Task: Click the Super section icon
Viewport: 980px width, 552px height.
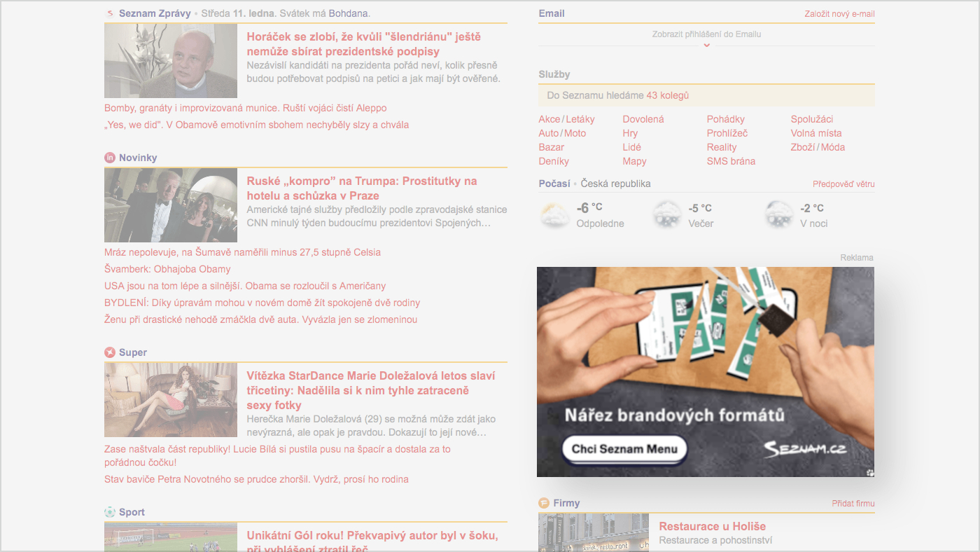Action: 110,352
